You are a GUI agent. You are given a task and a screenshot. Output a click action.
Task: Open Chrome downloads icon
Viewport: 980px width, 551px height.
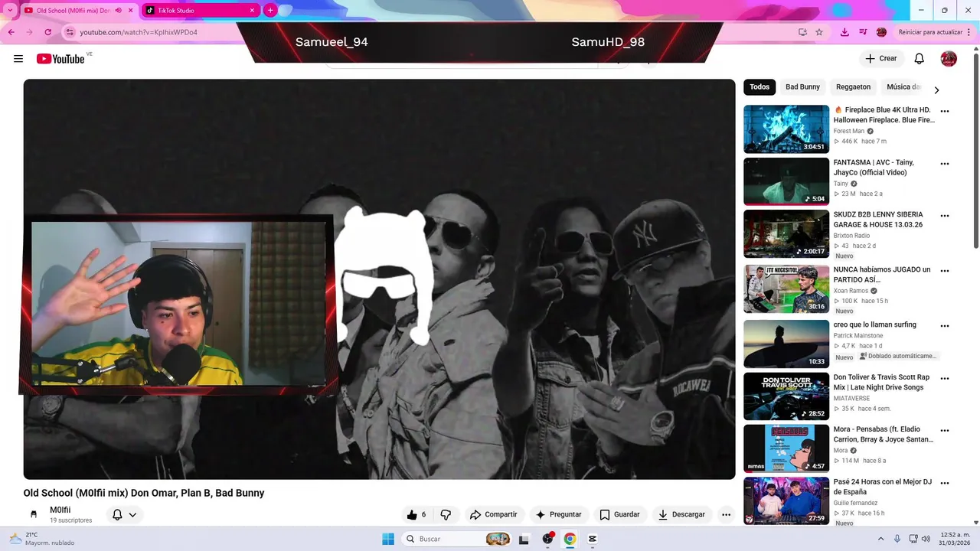(844, 32)
